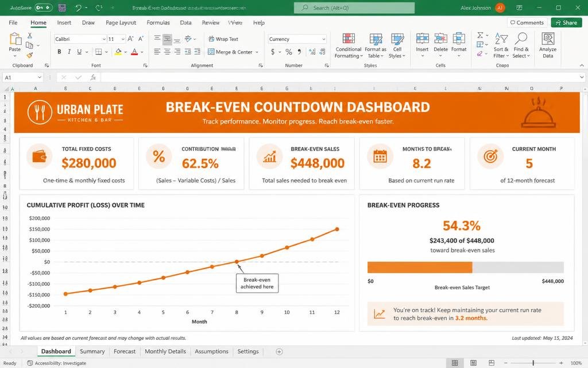This screenshot has height=368, width=588.
Task: Click the Undo arrow icon
Action: 78,7
